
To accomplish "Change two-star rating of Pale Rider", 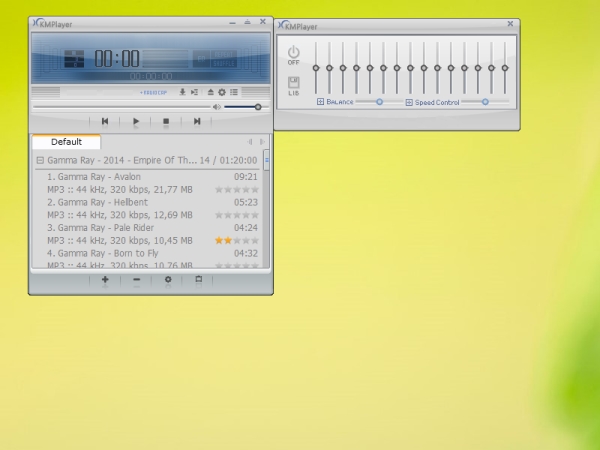I will [237, 240].
